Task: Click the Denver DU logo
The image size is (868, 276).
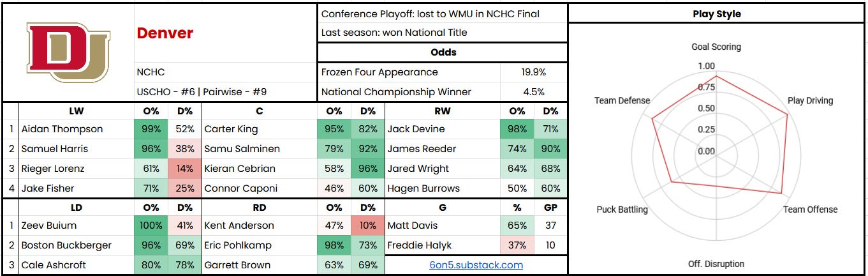Action: pyautogui.click(x=68, y=52)
